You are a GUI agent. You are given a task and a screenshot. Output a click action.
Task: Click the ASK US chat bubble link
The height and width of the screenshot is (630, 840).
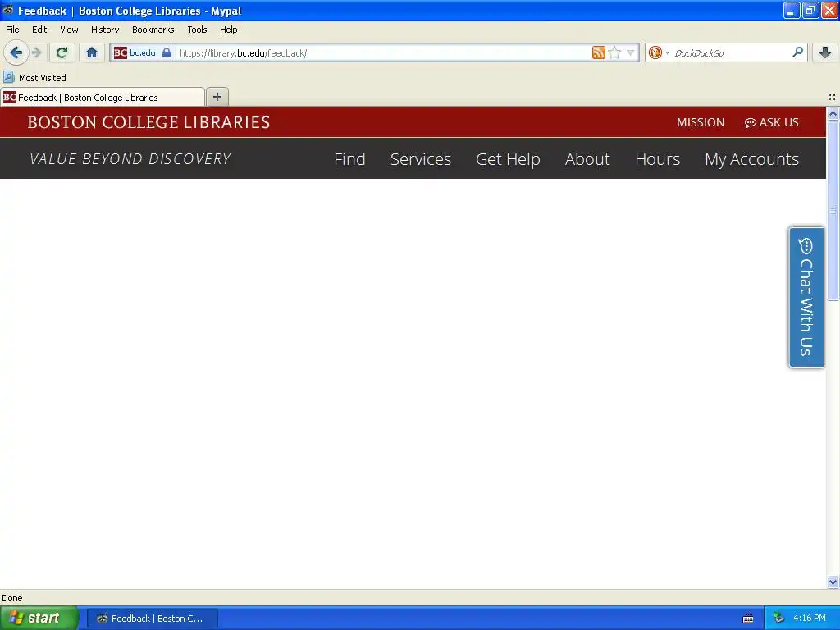[771, 122]
